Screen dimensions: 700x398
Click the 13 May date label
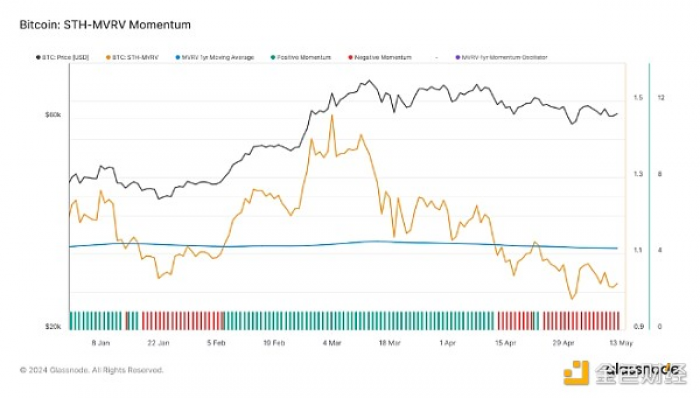pyautogui.click(x=621, y=343)
